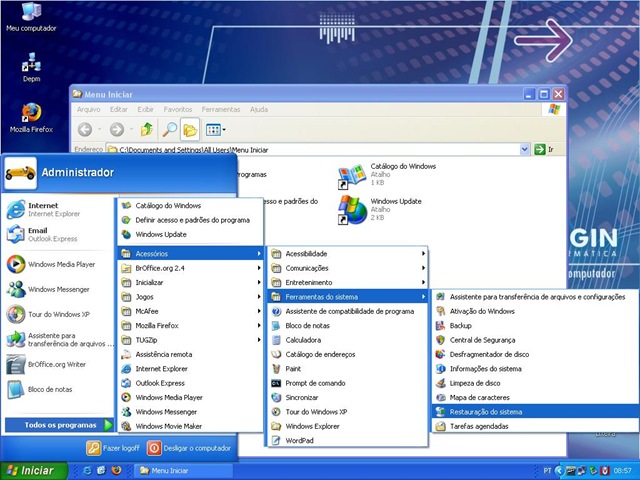The width and height of the screenshot is (640, 480).
Task: Open the Search magnifier tool in explorer
Action: tap(170, 130)
